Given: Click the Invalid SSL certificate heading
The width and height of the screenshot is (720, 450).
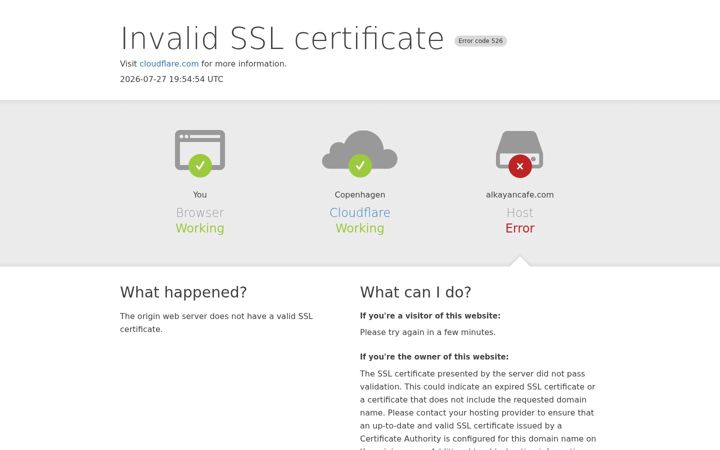Looking at the screenshot, I should coord(282,38).
